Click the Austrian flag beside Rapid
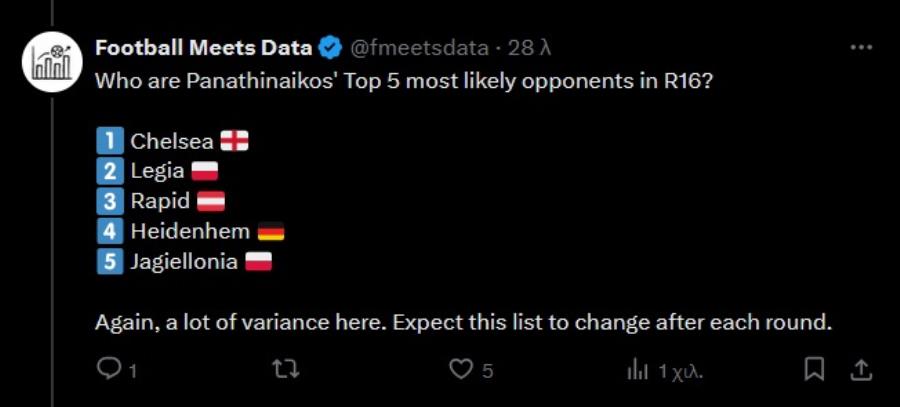The width and height of the screenshot is (900, 407). [x=211, y=201]
